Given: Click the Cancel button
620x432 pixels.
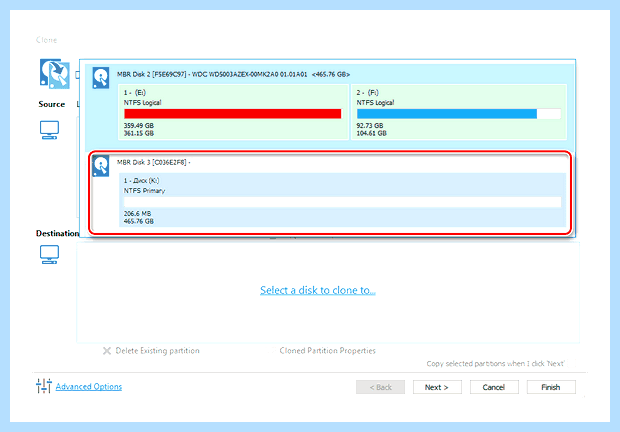Looking at the screenshot, I should tap(494, 387).
